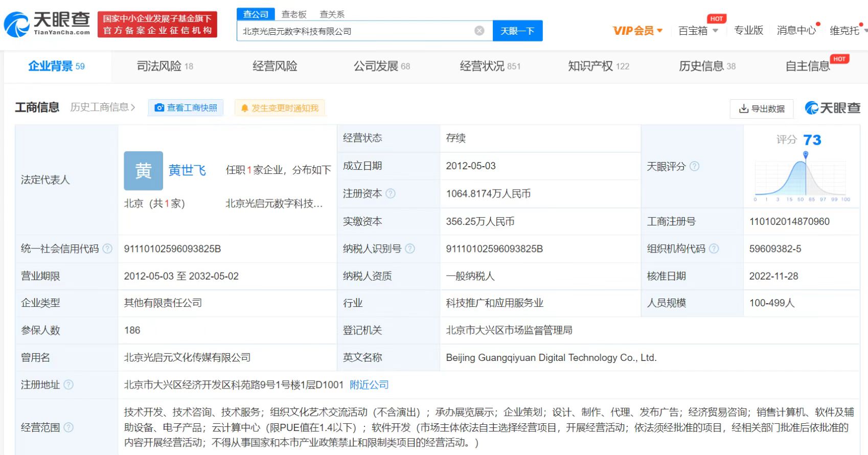Select business term 2012-05-03 至 2032-05-02
The height and width of the screenshot is (455, 868).
[x=181, y=276]
